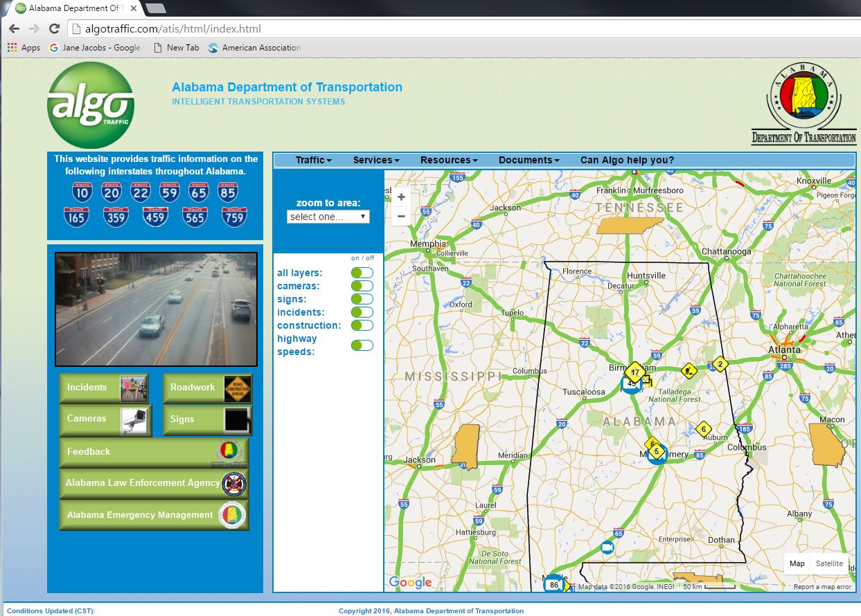Click the live traffic camera thumbnail
Image resolution: width=861 pixels, height=616 pixels.
pyautogui.click(x=156, y=308)
